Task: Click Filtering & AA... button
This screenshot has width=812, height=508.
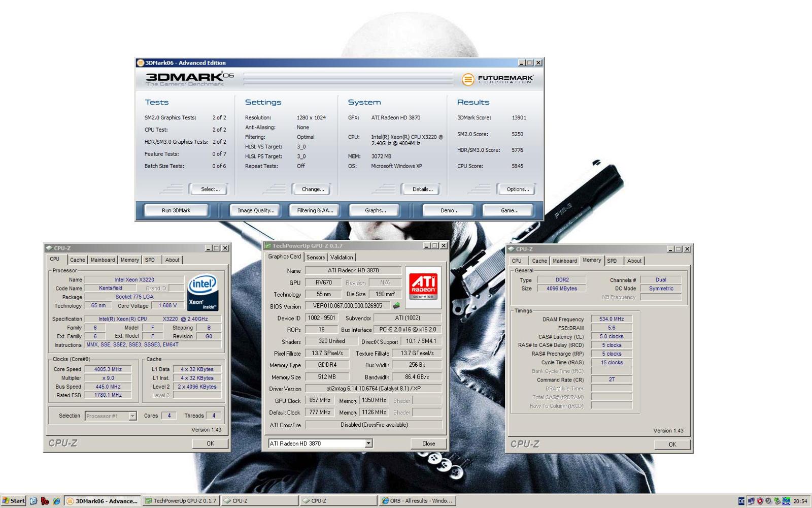Action: pyautogui.click(x=315, y=210)
